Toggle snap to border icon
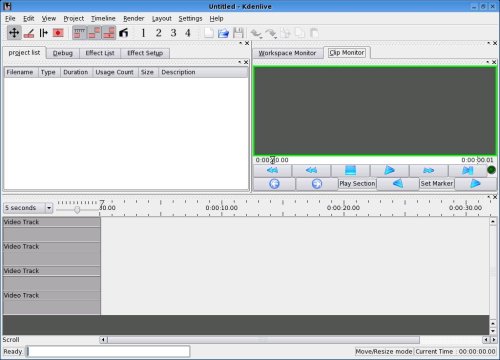The height and width of the screenshot is (360, 500). point(94,33)
